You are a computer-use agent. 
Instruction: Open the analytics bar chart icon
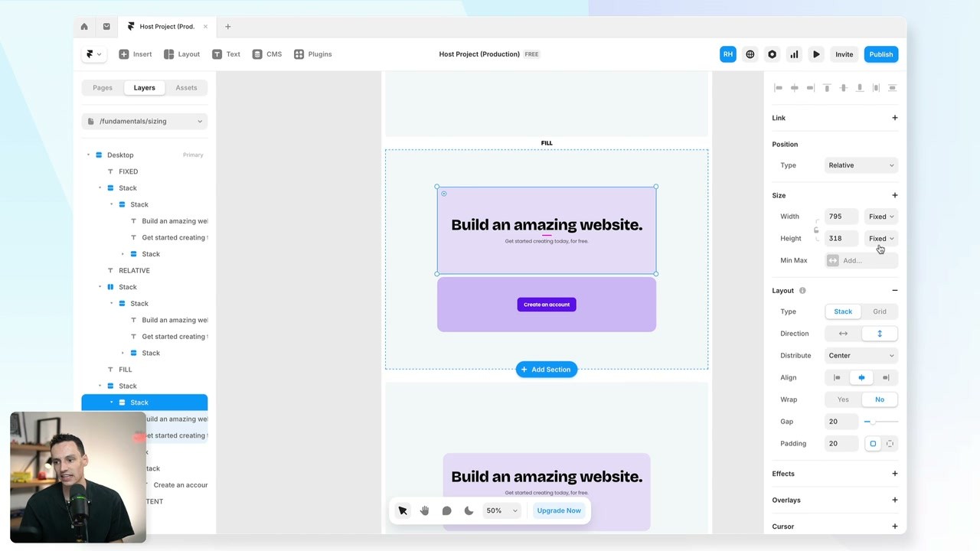794,54
